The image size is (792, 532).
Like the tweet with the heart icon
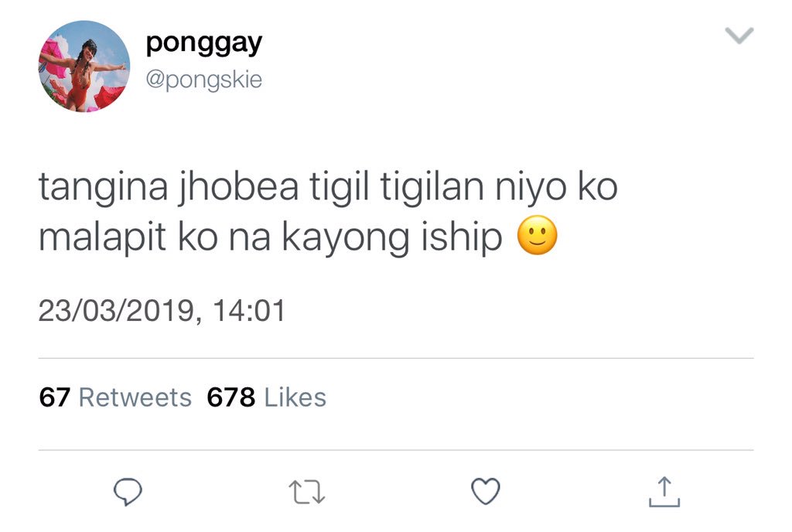tap(486, 491)
